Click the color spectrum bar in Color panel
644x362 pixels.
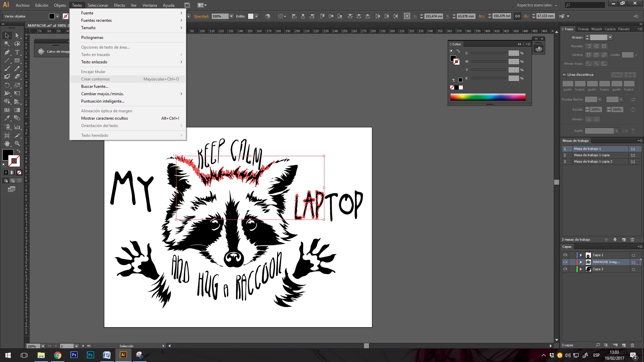tap(488, 97)
